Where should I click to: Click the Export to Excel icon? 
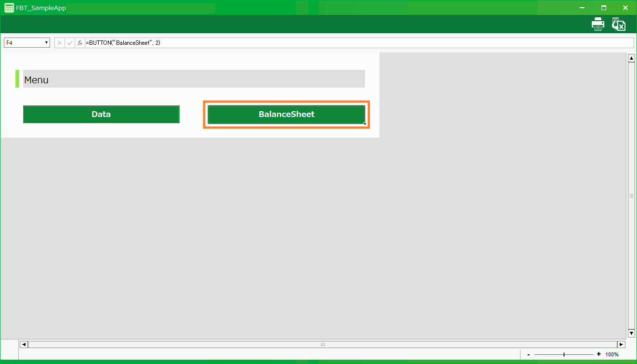[x=619, y=25]
